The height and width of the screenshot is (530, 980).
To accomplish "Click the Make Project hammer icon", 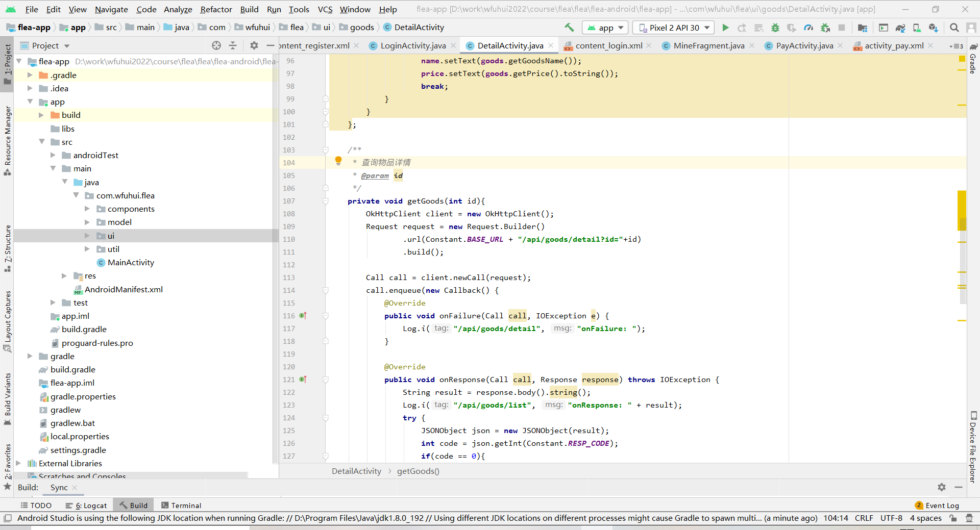I will [x=569, y=28].
